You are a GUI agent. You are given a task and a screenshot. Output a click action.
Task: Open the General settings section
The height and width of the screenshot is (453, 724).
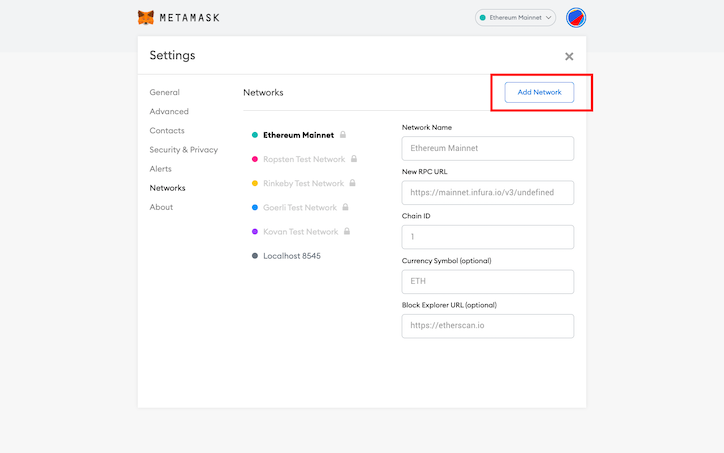(x=164, y=92)
